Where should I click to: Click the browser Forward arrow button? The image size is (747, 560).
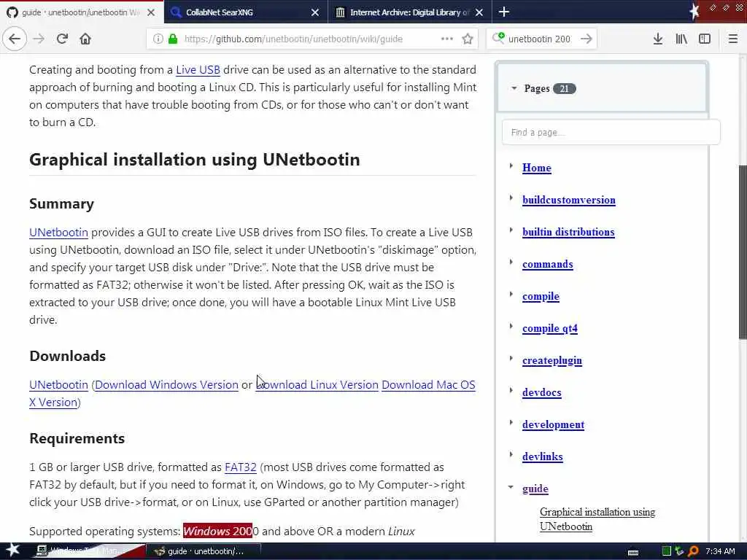tap(39, 39)
